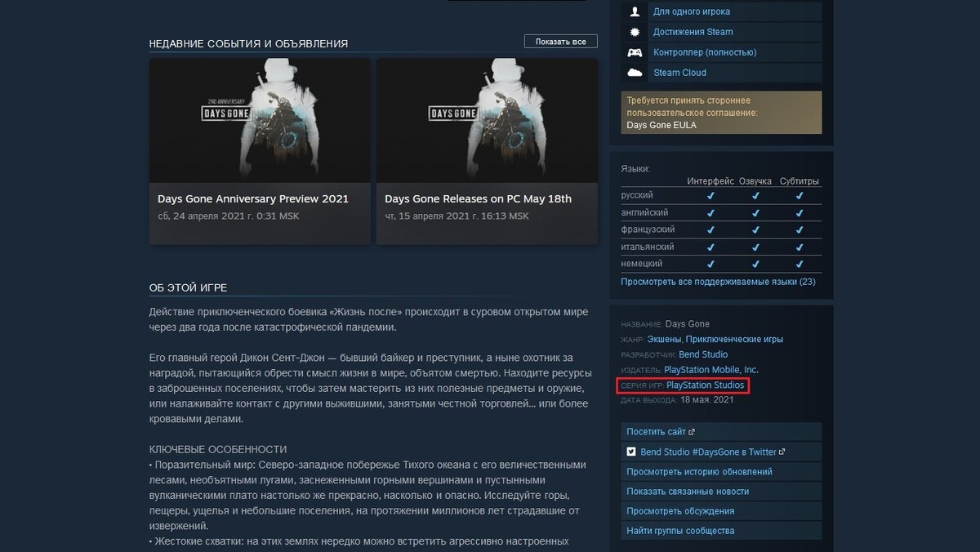The height and width of the screenshot is (552, 980).
Task: Click the controller gamepad icon
Action: coord(635,52)
